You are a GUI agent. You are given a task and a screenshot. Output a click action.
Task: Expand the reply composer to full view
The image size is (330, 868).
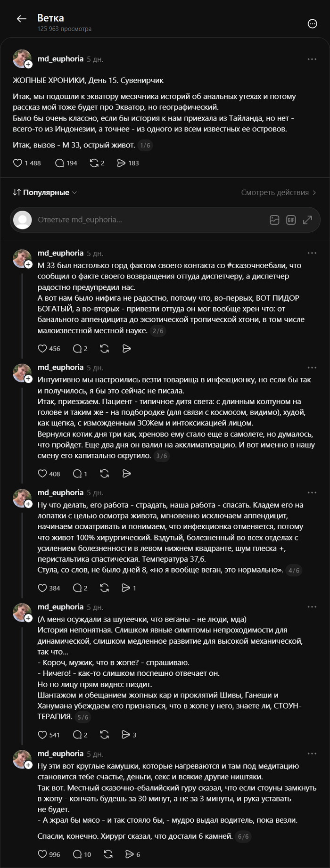[x=307, y=220]
